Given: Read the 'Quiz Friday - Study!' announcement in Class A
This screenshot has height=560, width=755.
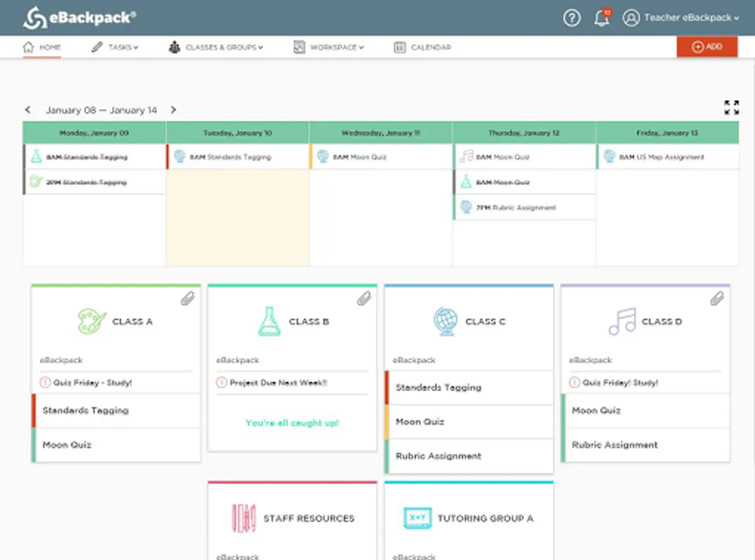Looking at the screenshot, I should tap(92, 383).
